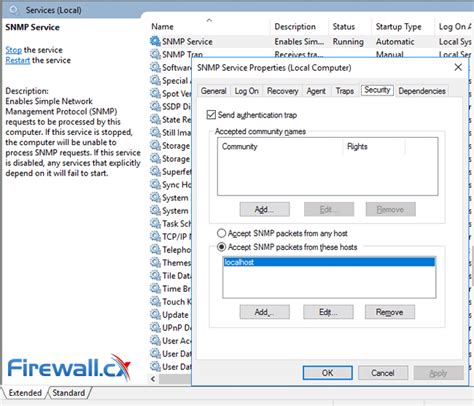Open the Dependencies tab

[422, 91]
